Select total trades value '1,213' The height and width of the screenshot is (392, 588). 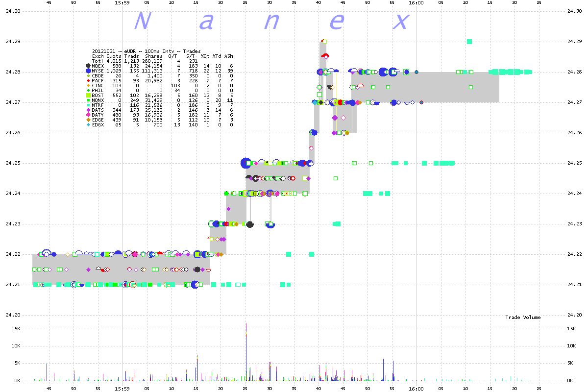[x=132, y=61]
